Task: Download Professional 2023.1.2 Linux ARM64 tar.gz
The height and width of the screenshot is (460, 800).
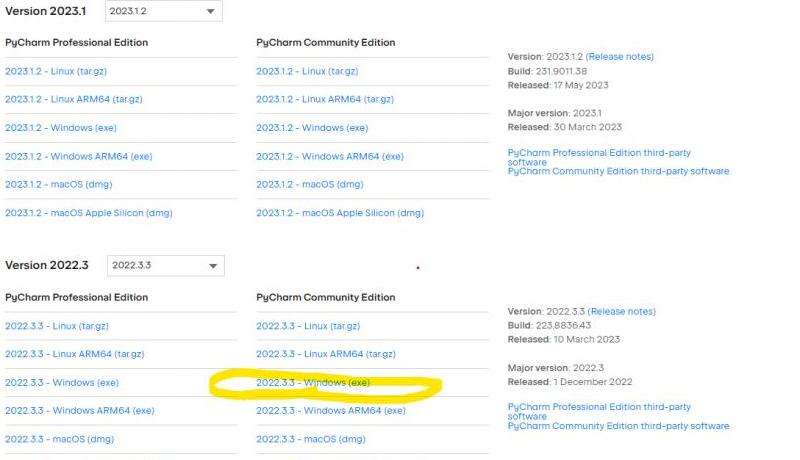Action: pos(73,99)
